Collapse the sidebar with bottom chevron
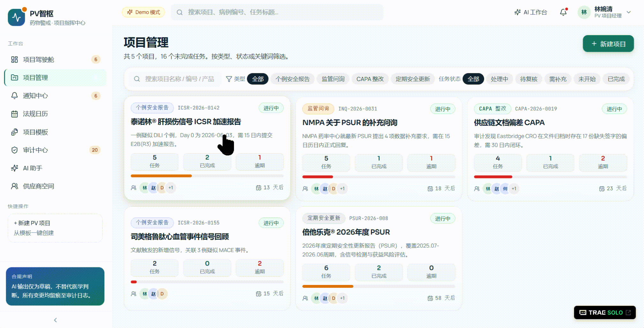 pos(56,320)
